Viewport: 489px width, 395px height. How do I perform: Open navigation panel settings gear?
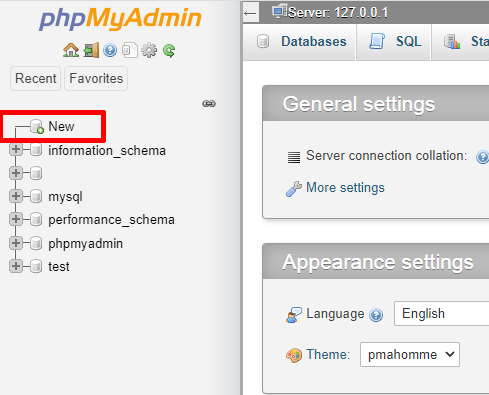pyautogui.click(x=149, y=50)
